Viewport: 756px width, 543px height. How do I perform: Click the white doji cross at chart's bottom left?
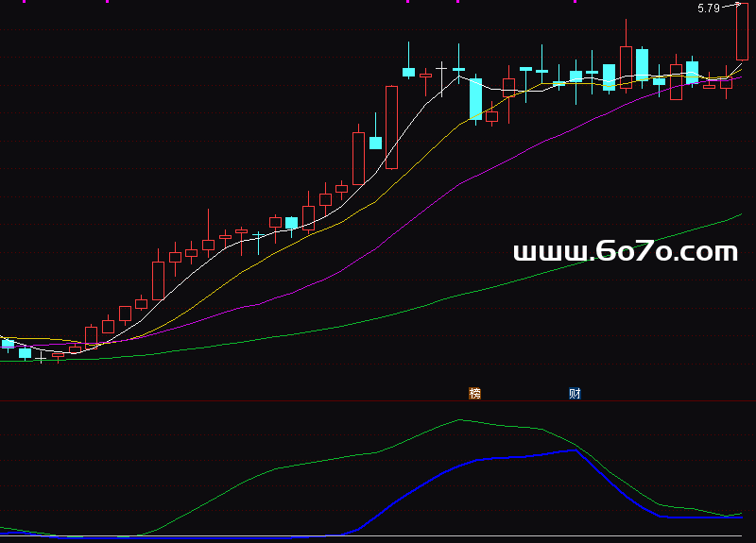pyautogui.click(x=41, y=359)
